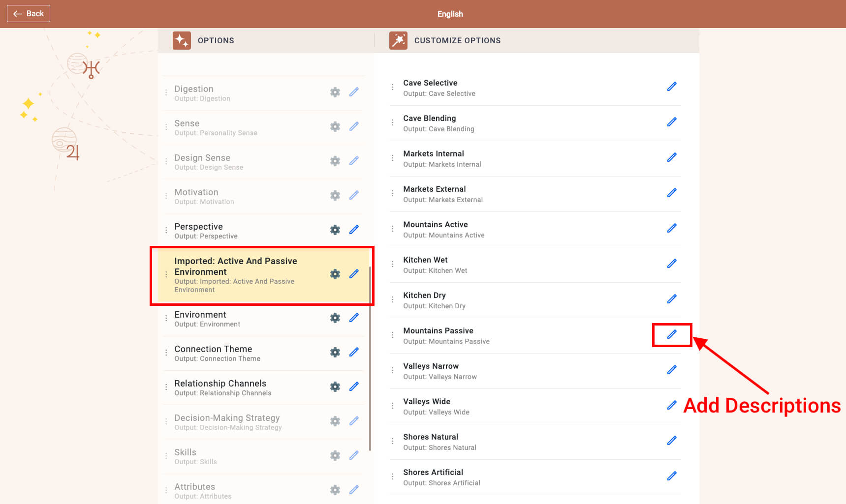Open gear for Imported Active And Passive Environment
846x504 pixels.
335,274
